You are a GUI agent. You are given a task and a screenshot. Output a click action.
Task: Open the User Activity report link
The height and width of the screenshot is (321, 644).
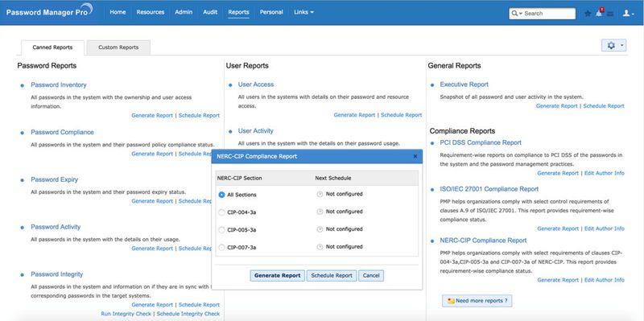tap(255, 130)
